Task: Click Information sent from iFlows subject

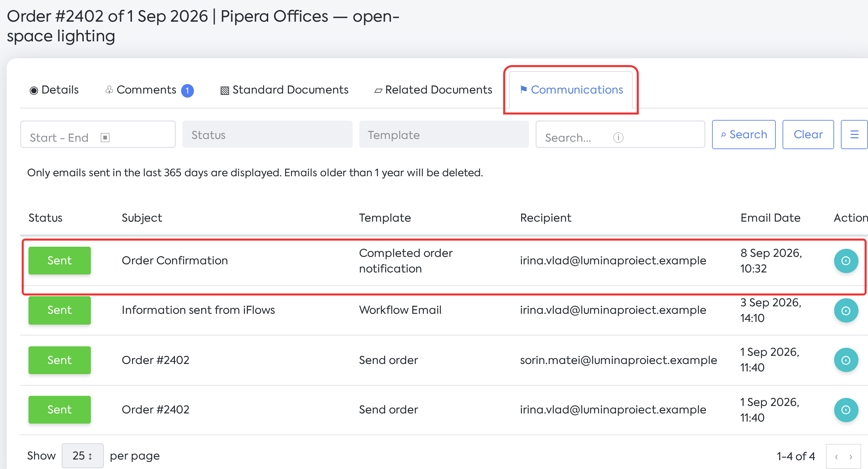Action: click(x=198, y=310)
